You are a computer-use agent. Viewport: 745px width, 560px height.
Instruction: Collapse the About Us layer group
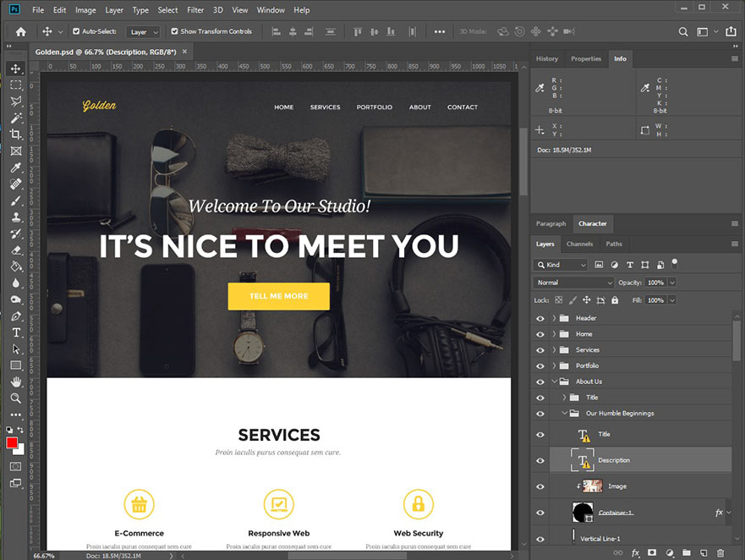[x=555, y=382]
